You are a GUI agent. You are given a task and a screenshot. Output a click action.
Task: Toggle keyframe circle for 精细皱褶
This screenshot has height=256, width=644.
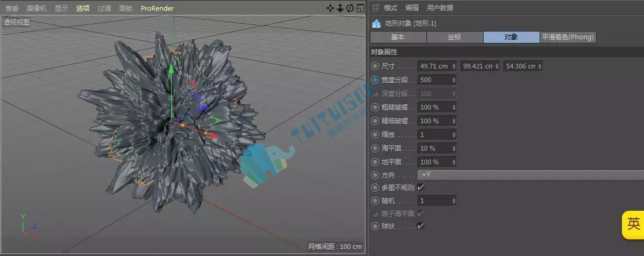(x=375, y=121)
